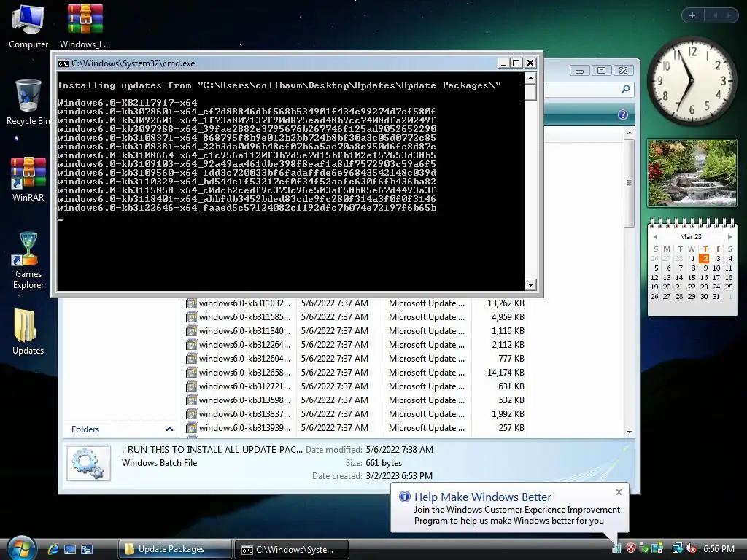Click cmd window scroll down arrow
This screenshot has width=747, height=560.
point(531,285)
